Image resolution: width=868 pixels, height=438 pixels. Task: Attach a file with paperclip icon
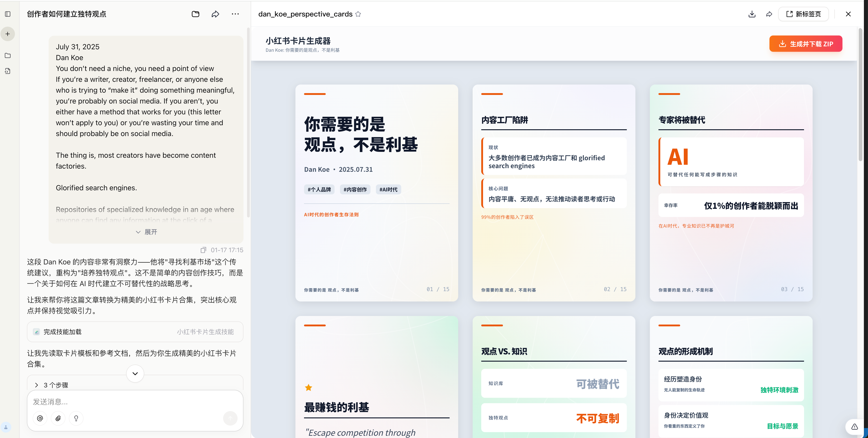coord(58,418)
